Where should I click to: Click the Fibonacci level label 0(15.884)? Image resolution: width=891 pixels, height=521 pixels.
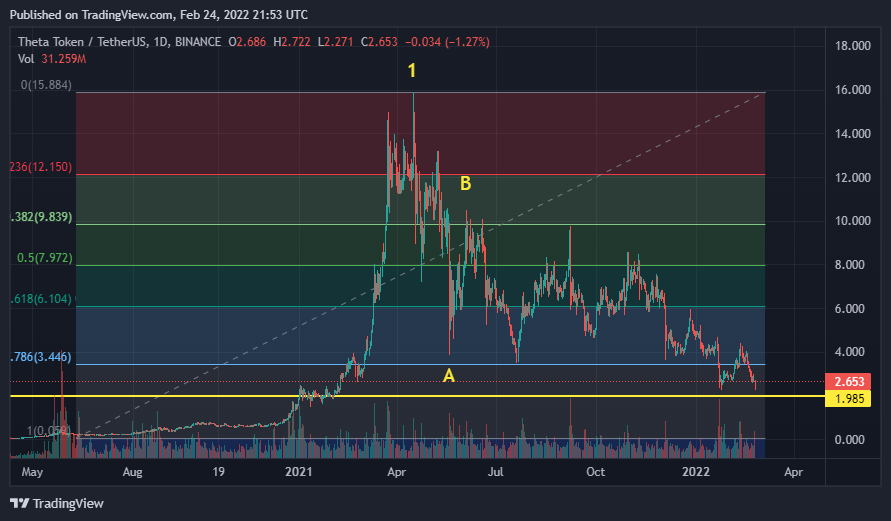(x=46, y=85)
